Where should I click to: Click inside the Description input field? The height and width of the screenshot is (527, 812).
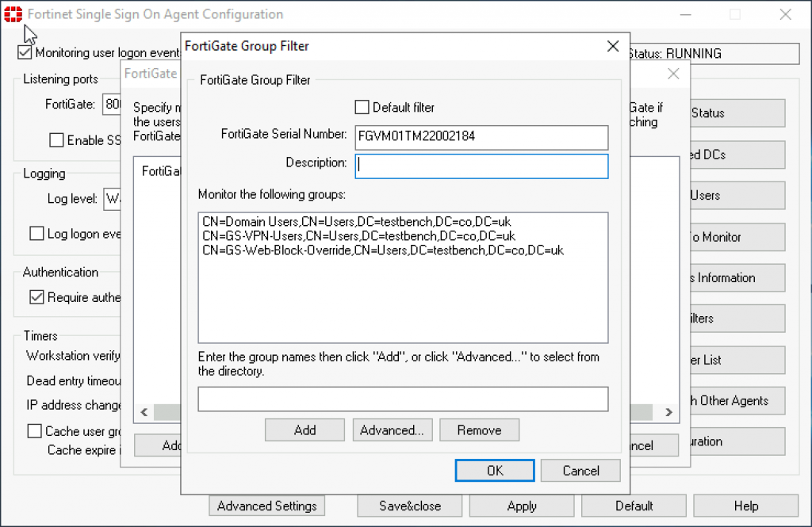coord(481,166)
